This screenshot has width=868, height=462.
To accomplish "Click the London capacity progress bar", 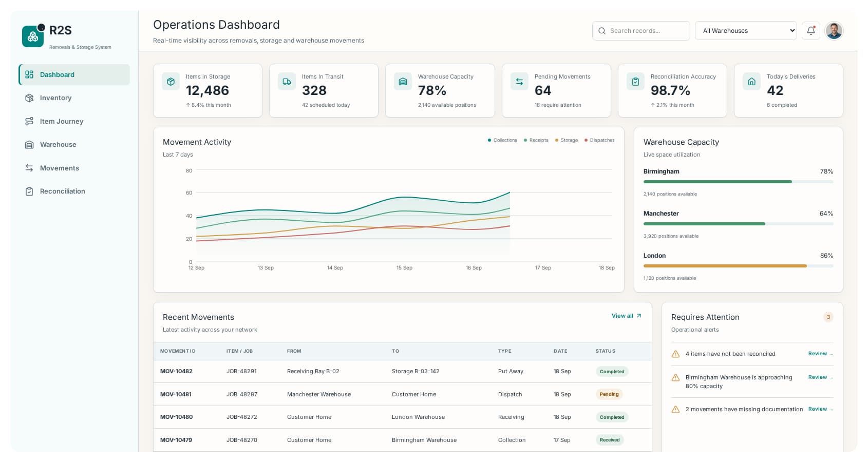I will (738, 266).
